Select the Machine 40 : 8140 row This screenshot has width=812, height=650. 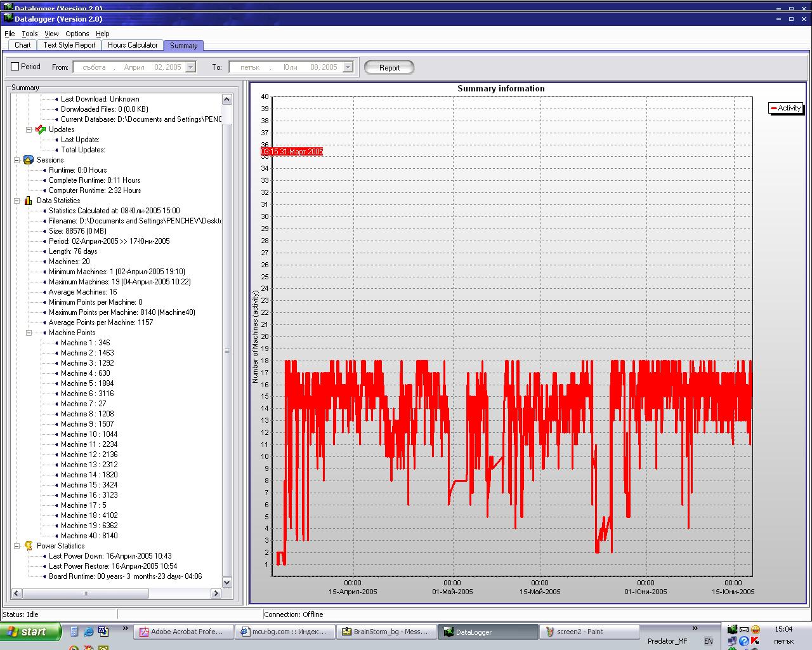tap(89, 536)
